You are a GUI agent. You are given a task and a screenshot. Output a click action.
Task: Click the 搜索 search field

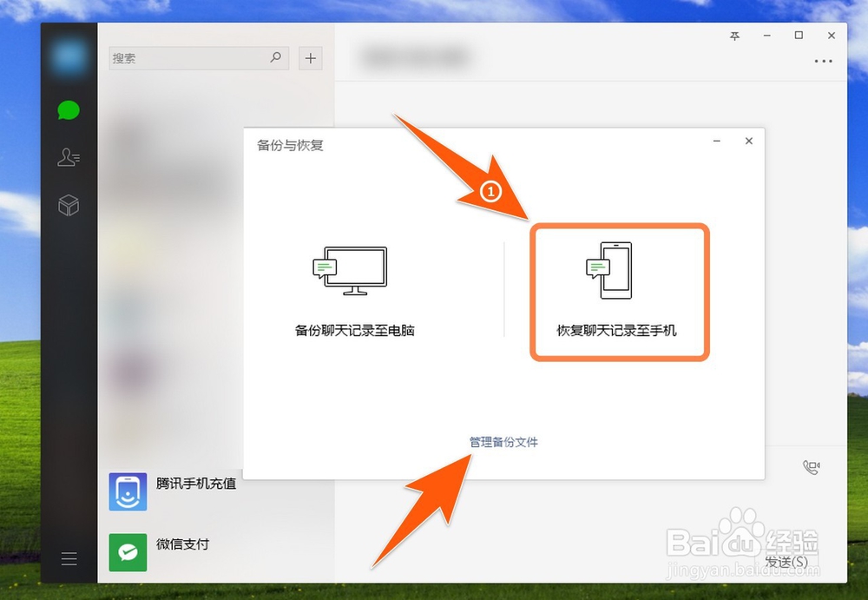click(x=199, y=58)
